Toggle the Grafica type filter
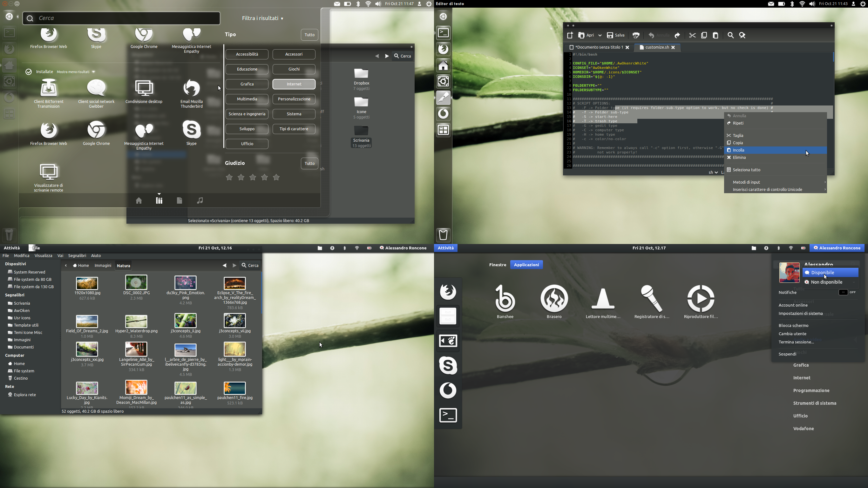 (247, 84)
